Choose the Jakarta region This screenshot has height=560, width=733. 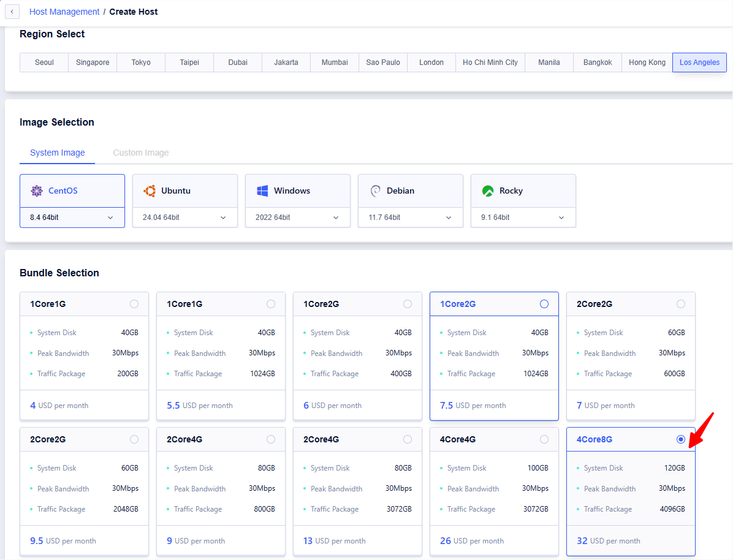286,62
